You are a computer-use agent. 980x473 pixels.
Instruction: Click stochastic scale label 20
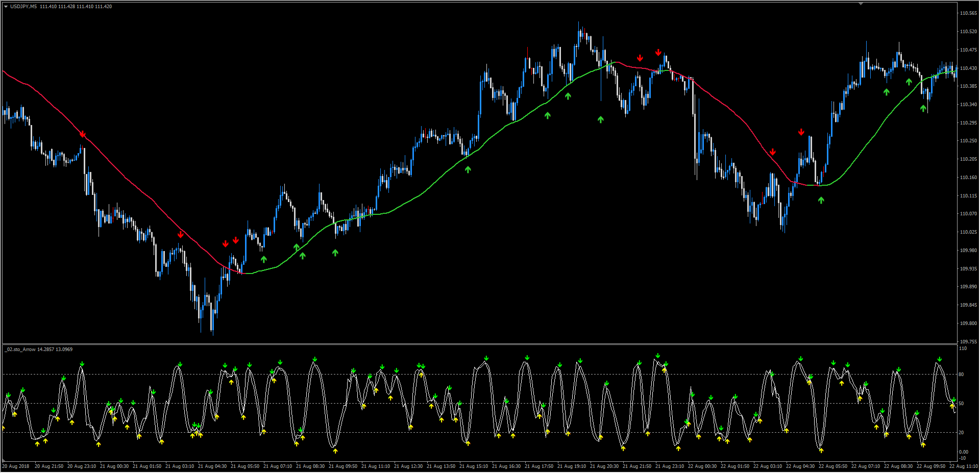[x=961, y=433]
